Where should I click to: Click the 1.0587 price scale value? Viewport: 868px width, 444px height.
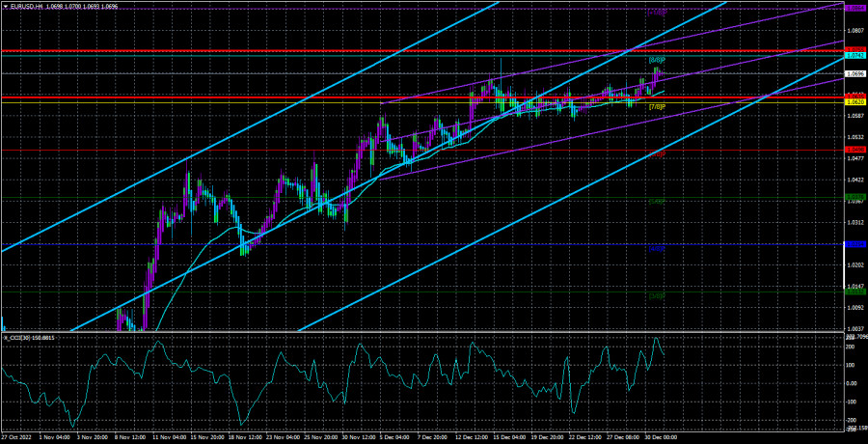tap(854, 116)
